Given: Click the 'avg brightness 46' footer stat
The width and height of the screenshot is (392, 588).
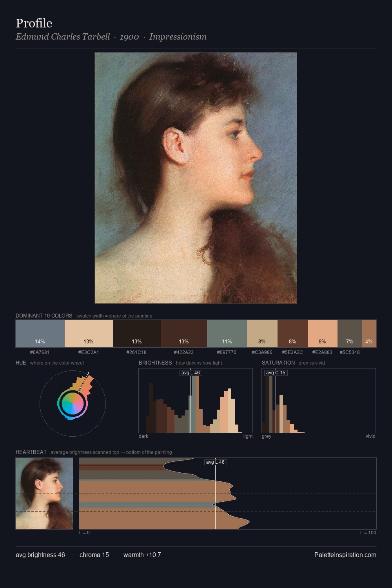Looking at the screenshot, I should pos(40,555).
